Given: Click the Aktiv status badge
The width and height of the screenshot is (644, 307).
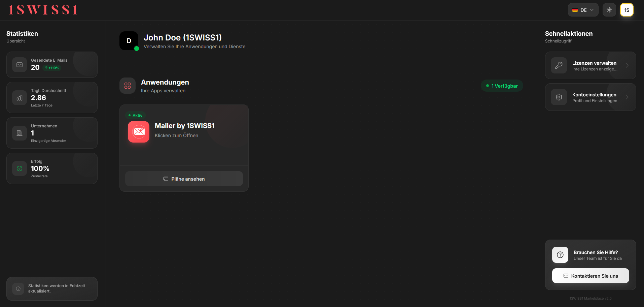Looking at the screenshot, I should tap(135, 115).
